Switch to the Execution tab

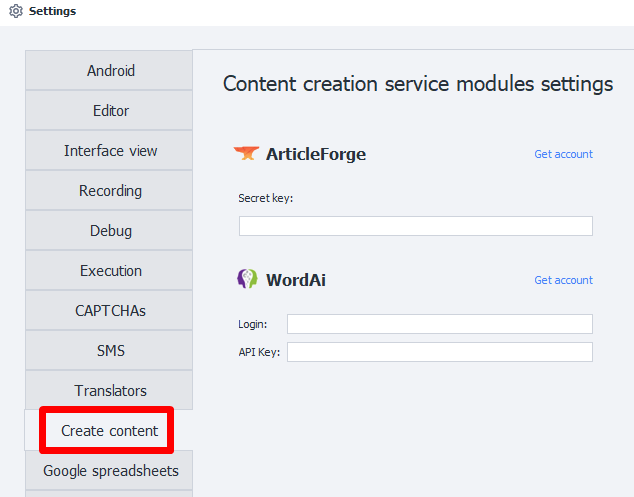point(110,271)
